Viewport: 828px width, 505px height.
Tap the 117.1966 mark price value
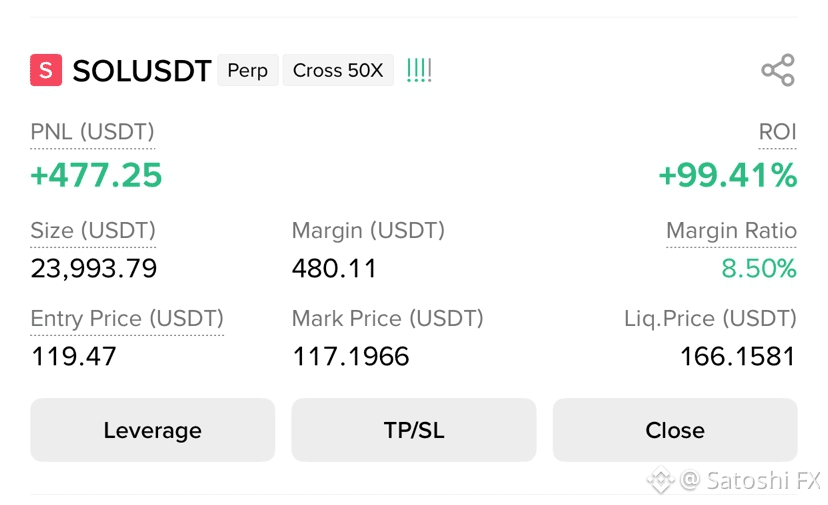[351, 357]
